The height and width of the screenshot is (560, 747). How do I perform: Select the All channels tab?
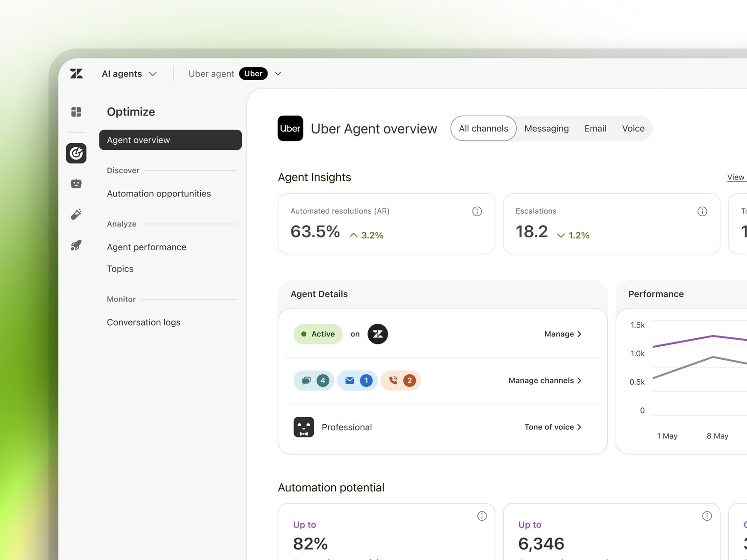(483, 128)
